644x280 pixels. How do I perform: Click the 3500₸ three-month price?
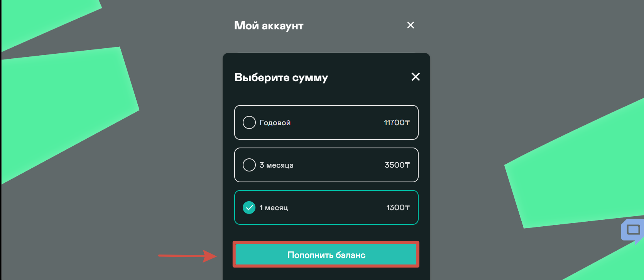pyautogui.click(x=397, y=165)
